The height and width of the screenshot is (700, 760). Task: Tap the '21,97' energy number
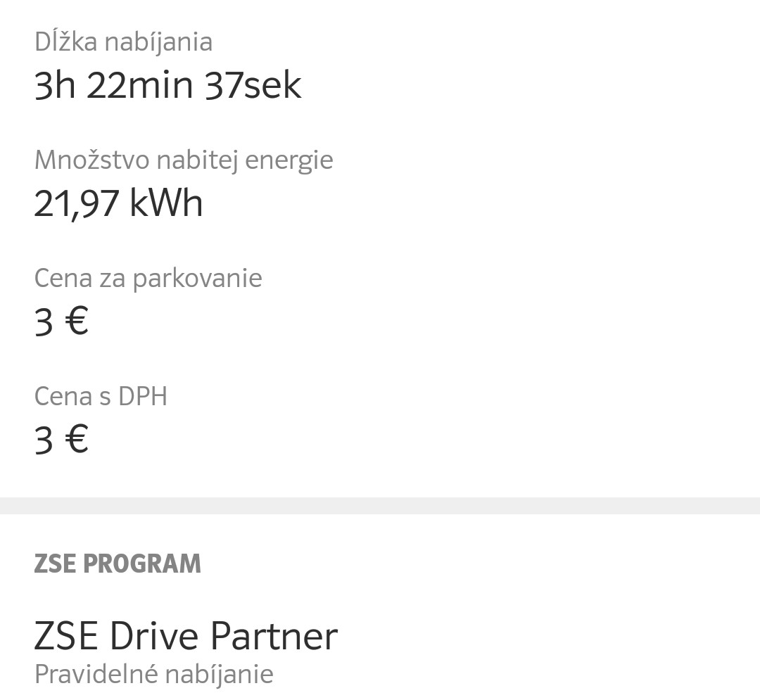pyautogui.click(x=76, y=204)
